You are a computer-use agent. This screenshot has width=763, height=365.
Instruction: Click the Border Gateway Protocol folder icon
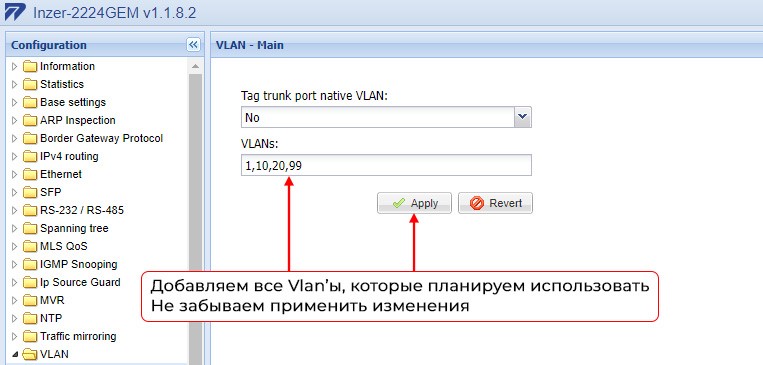coord(30,138)
